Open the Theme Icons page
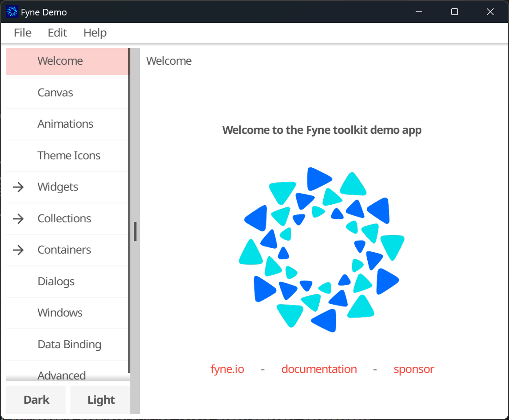 [67, 155]
